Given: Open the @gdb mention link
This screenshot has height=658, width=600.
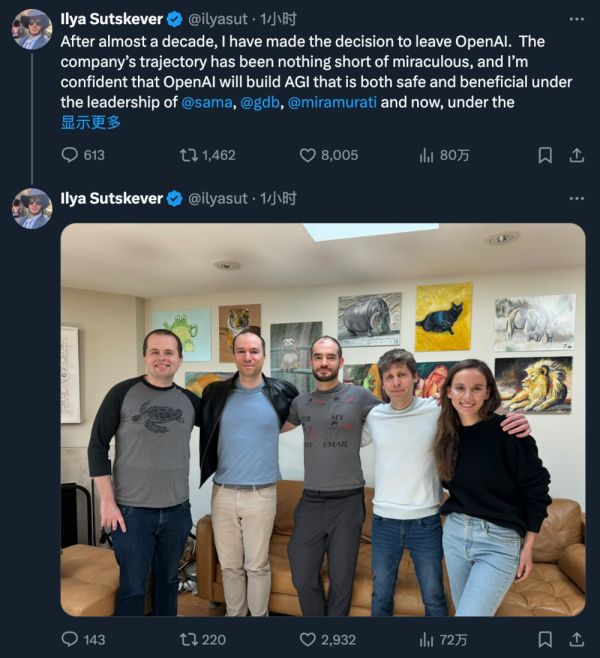Looking at the screenshot, I should point(260,103).
